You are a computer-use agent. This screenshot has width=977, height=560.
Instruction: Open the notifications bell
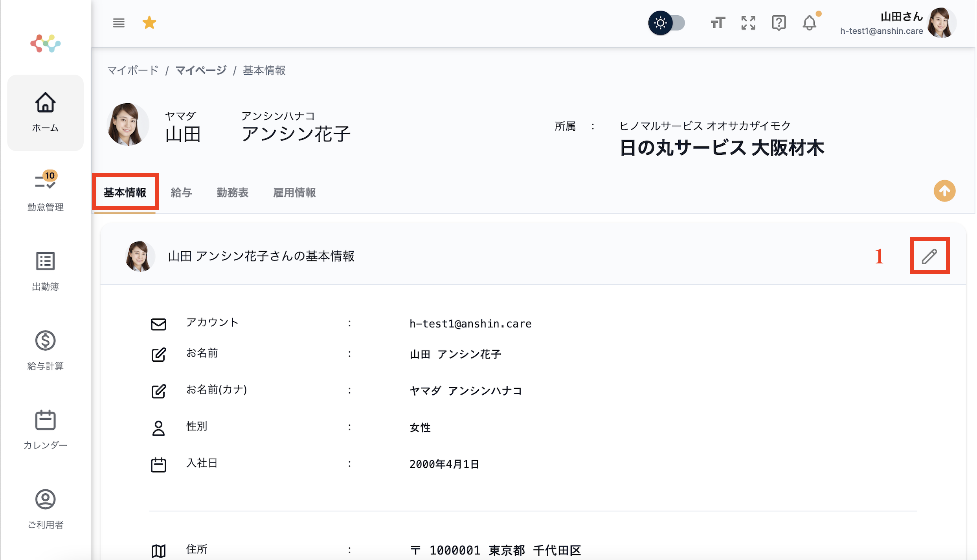[x=809, y=23]
